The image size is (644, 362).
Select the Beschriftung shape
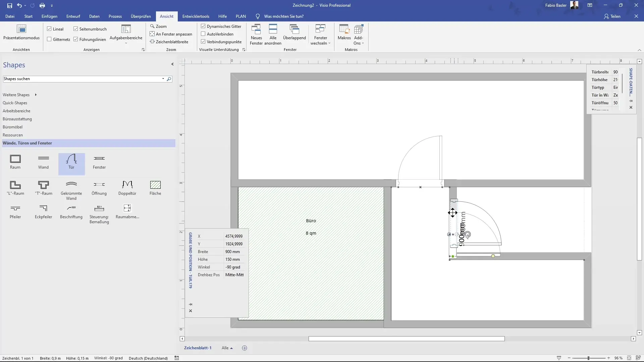(x=71, y=212)
